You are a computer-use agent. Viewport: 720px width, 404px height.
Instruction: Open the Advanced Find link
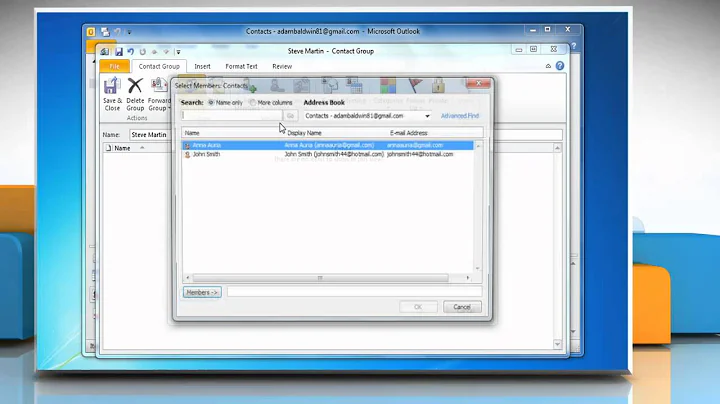coord(460,116)
